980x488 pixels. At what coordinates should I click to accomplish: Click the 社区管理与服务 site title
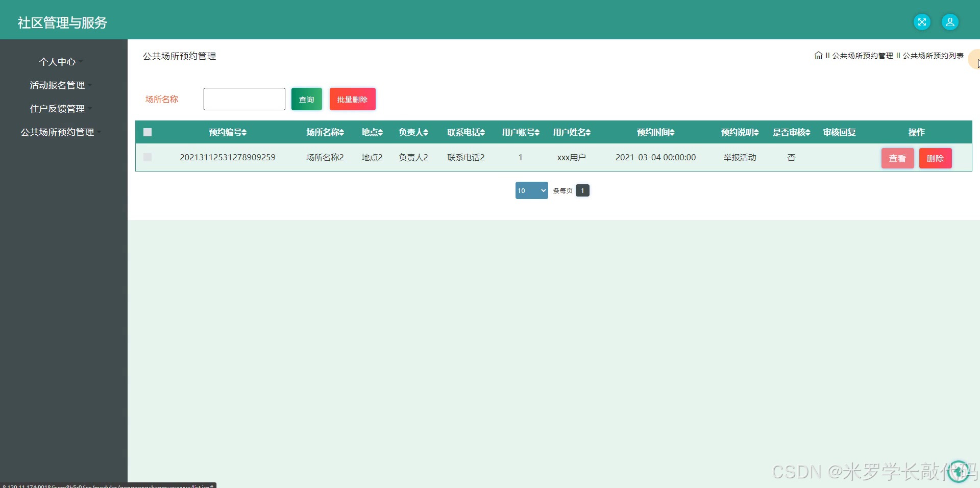62,22
